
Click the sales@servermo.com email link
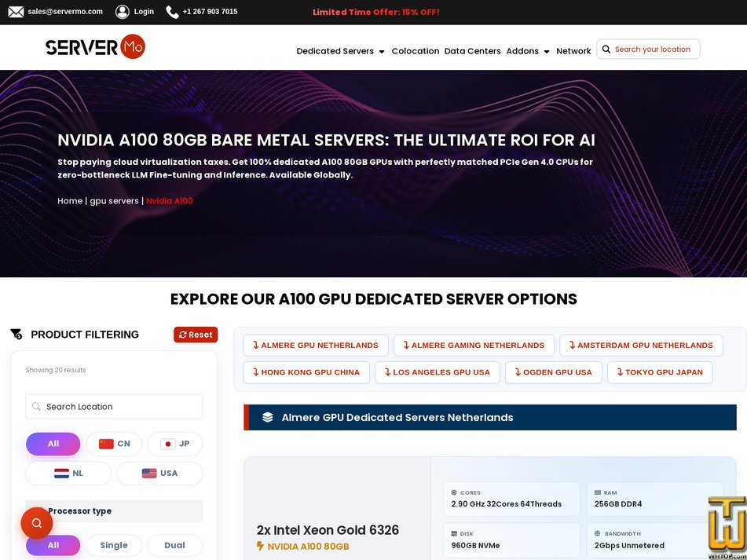65,12
